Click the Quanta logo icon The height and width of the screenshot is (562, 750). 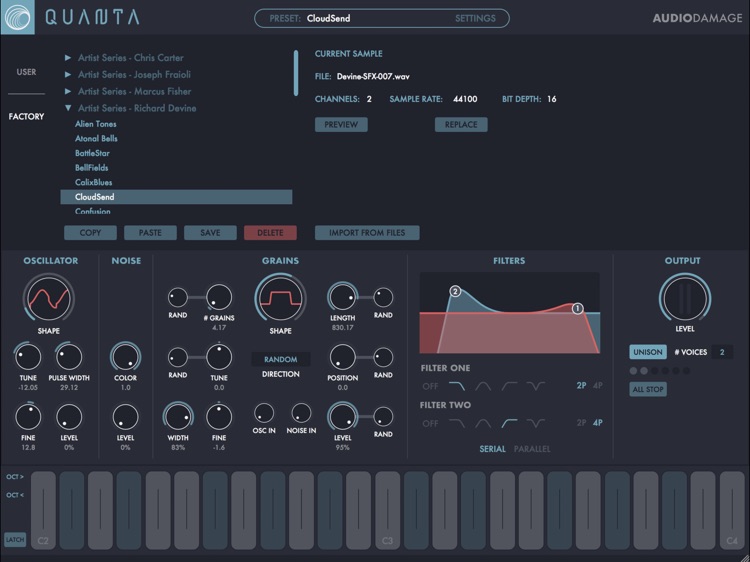[17, 17]
